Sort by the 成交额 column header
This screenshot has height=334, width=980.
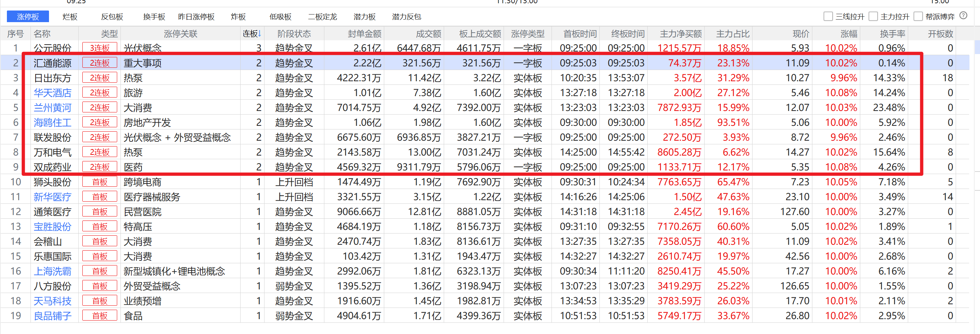tap(429, 34)
